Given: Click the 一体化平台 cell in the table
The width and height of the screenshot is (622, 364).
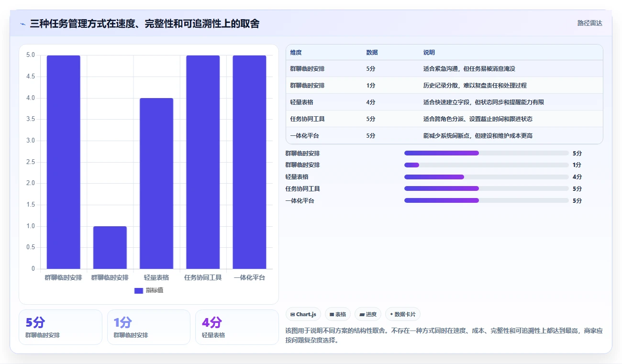Looking at the screenshot, I should pyautogui.click(x=304, y=136).
